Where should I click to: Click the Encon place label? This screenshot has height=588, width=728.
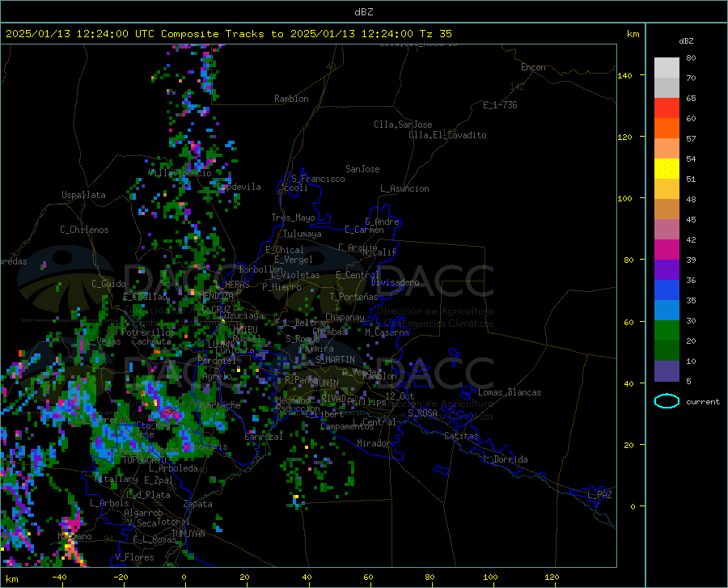[x=533, y=67]
